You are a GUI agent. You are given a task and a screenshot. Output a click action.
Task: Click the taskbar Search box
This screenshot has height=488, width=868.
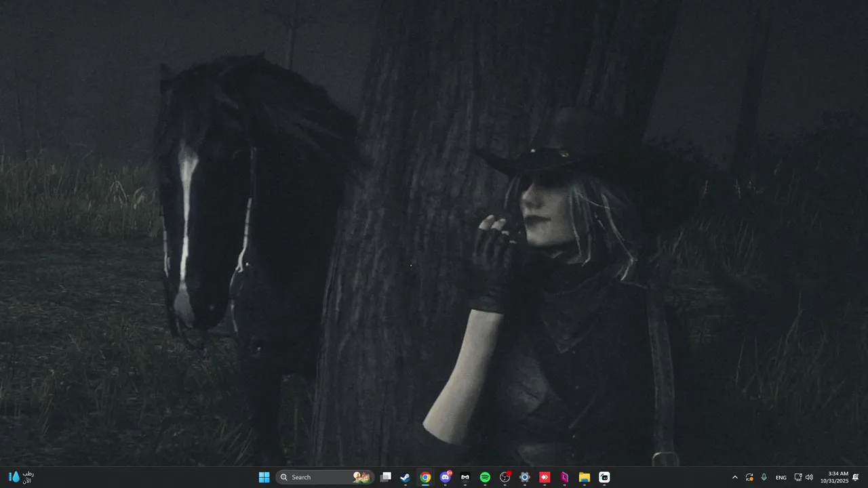(x=325, y=477)
